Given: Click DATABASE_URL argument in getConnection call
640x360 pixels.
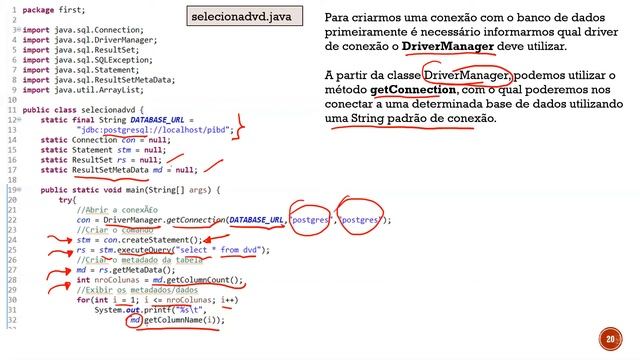Looking at the screenshot, I should [x=256, y=220].
